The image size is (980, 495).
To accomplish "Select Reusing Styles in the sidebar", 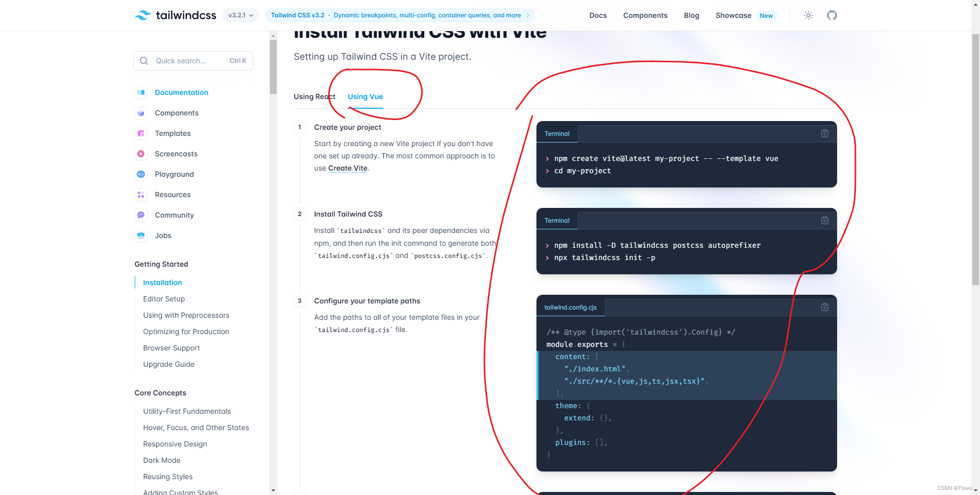I will click(x=168, y=477).
